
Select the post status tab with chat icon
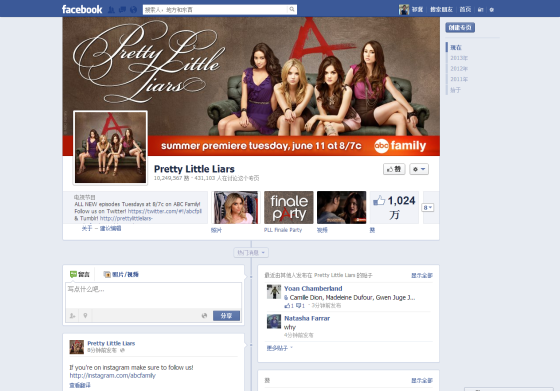(80, 274)
